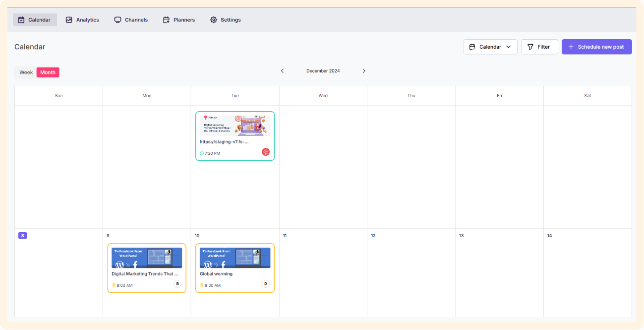Open the Digital Marketing Trends post thumbnail
This screenshot has height=330, width=644.
click(x=147, y=258)
